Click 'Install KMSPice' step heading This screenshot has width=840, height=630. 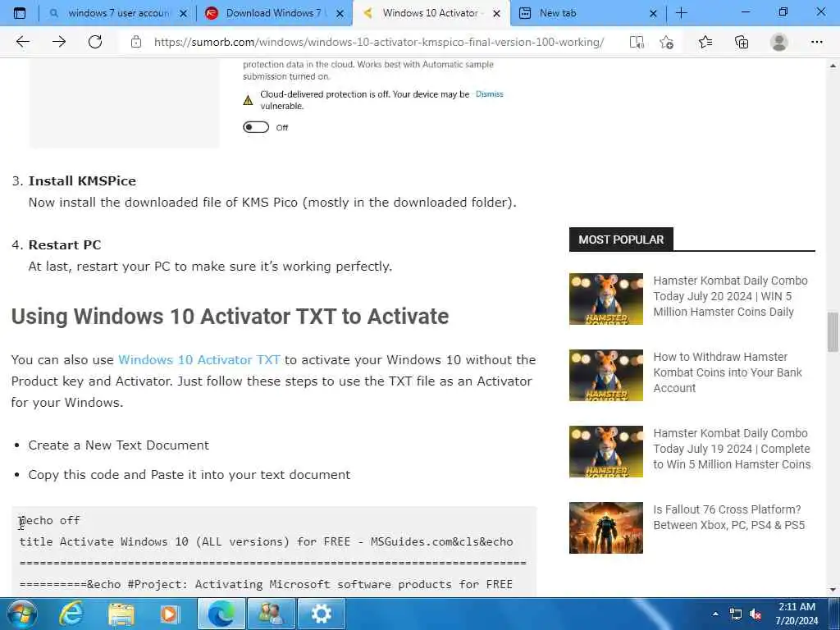pos(82,180)
